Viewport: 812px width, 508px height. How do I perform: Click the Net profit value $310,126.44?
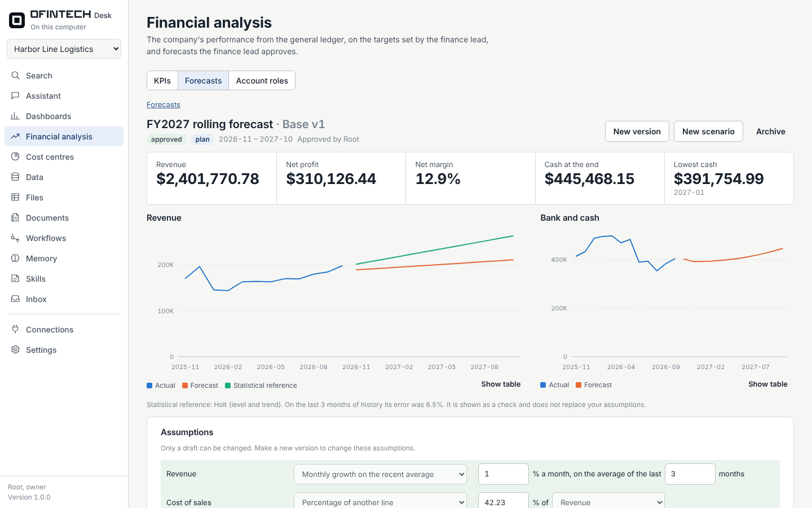click(x=331, y=179)
